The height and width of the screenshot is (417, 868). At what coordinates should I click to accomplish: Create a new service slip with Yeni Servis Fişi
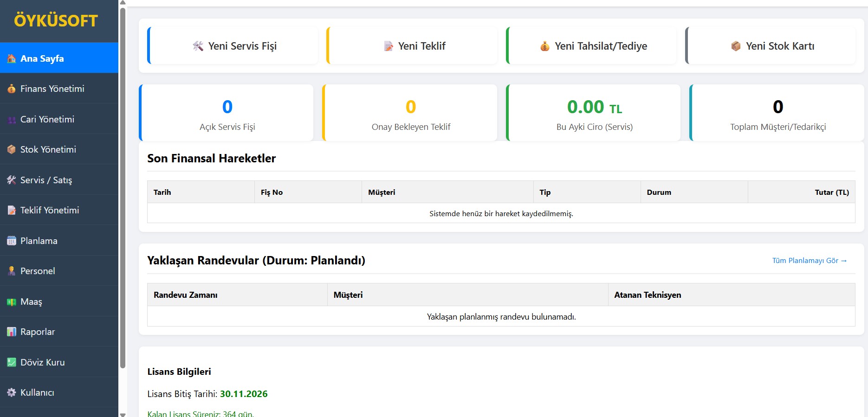point(234,46)
